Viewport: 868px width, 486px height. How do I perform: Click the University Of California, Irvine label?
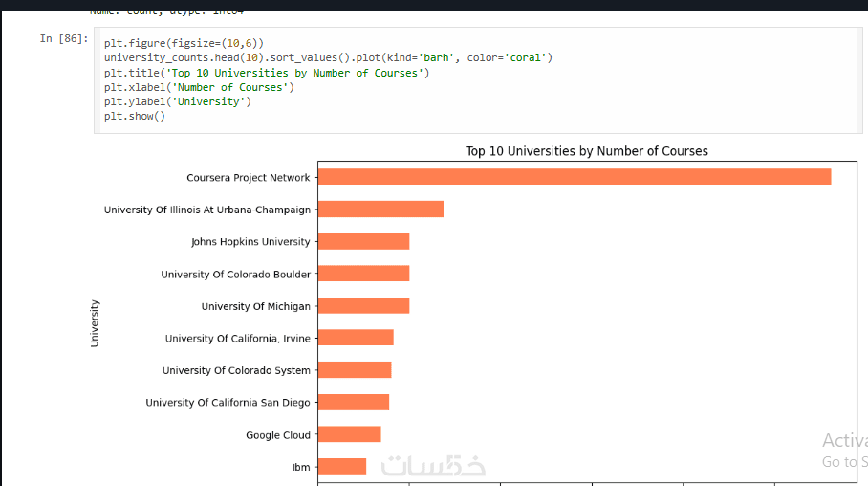(237, 339)
